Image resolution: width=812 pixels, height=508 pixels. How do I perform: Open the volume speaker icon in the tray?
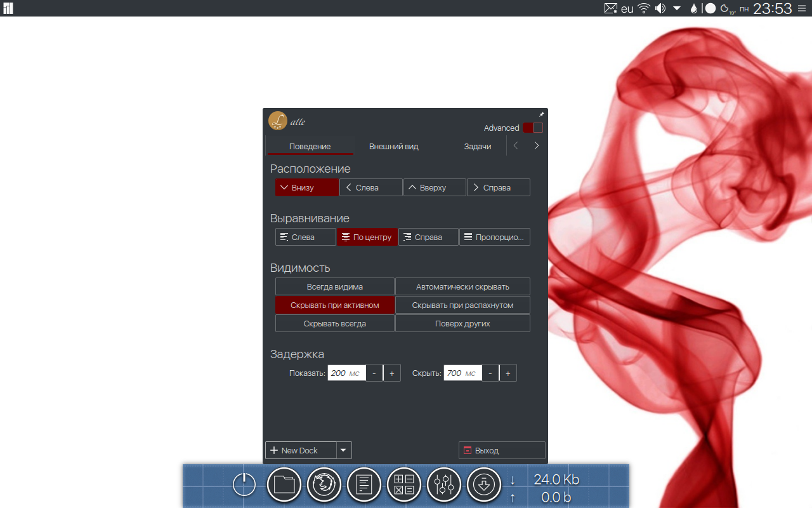660,8
